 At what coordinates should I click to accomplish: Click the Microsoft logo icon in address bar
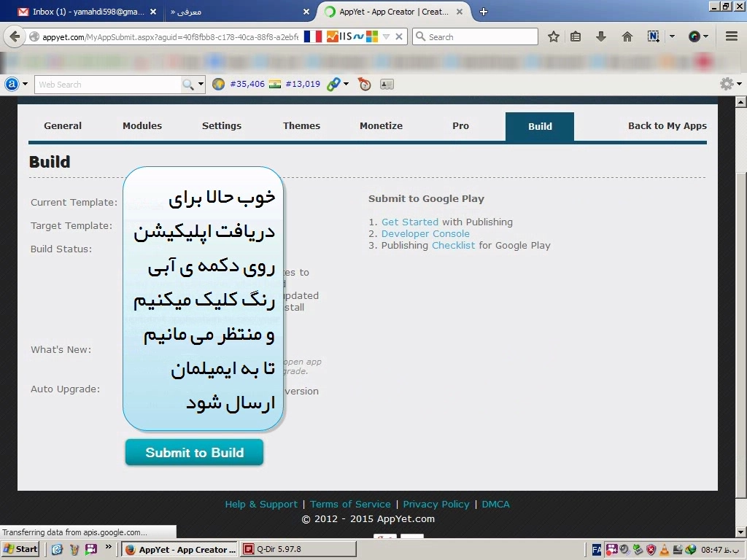coord(371,36)
